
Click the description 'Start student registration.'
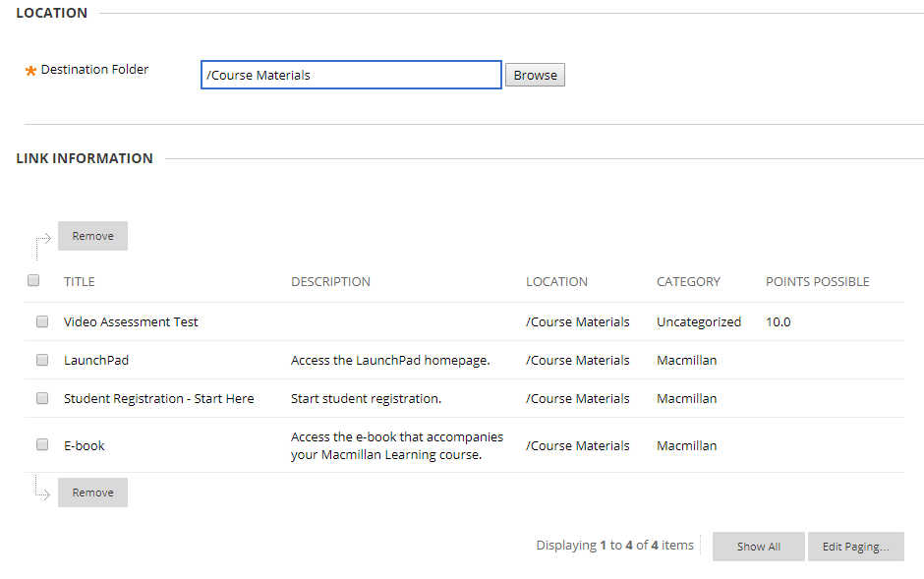pyautogui.click(x=366, y=399)
